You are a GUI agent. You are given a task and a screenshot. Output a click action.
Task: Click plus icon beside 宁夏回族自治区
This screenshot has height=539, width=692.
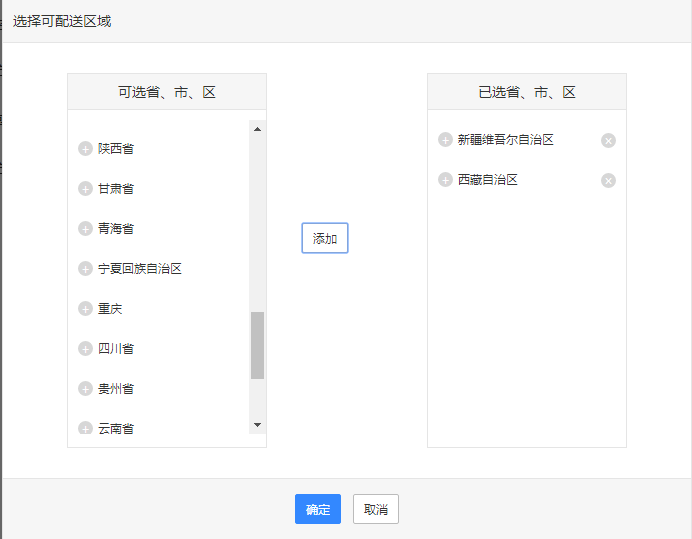pos(85,269)
